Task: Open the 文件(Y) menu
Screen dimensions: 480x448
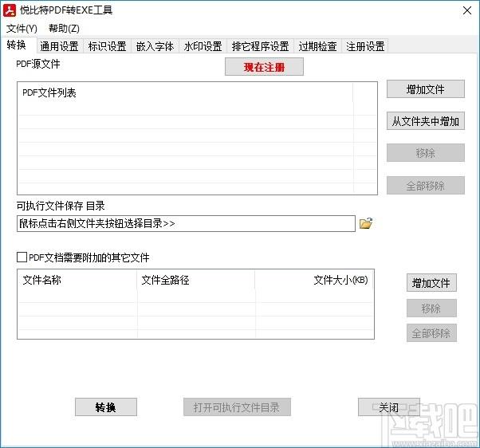Action: point(22,29)
